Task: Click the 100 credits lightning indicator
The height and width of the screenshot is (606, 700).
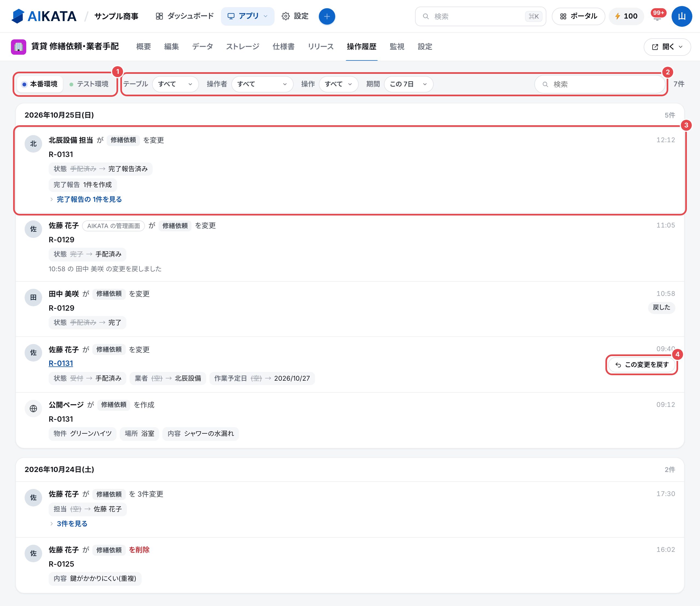Action: tap(626, 16)
